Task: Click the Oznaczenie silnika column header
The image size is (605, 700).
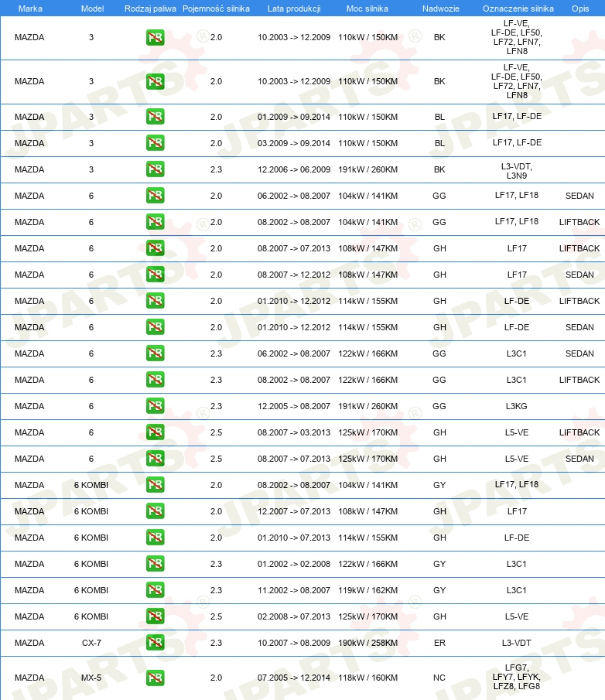Action: [518, 9]
